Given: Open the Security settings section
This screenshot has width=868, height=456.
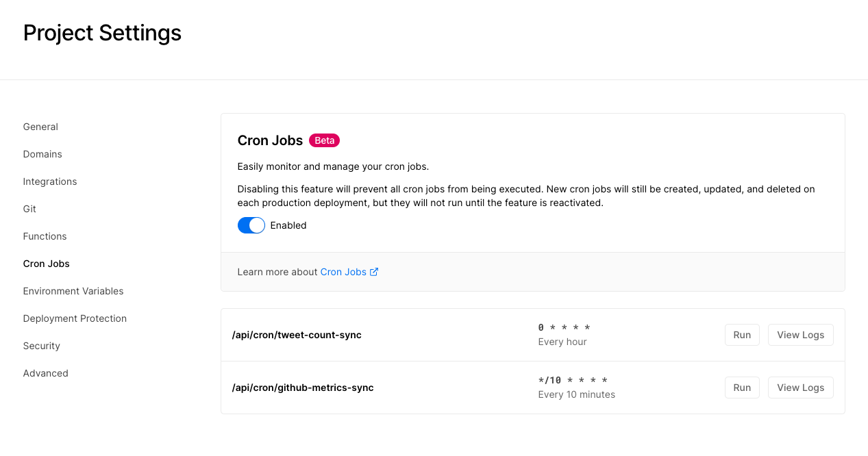Looking at the screenshot, I should coord(41,346).
